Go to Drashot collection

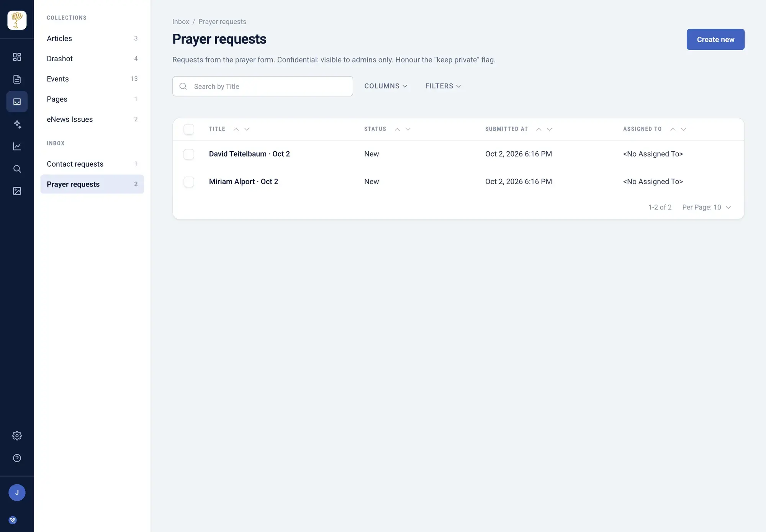[x=92, y=59]
